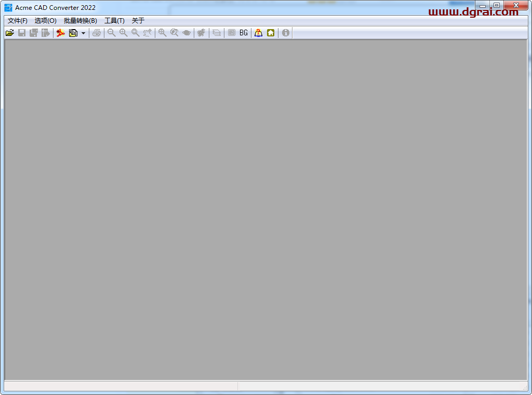Select the Zoom In magnifier icon
This screenshot has width=532, height=395.
pos(123,33)
